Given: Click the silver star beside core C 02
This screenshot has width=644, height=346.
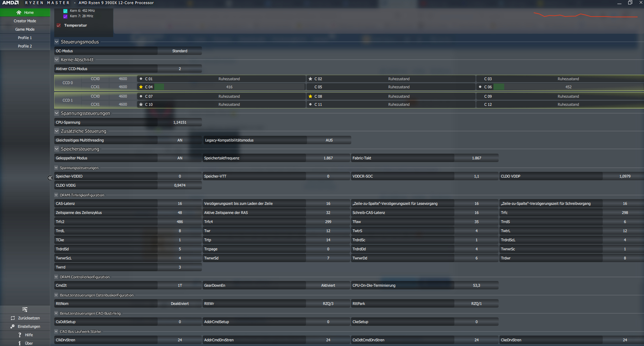Looking at the screenshot, I should coord(311,79).
